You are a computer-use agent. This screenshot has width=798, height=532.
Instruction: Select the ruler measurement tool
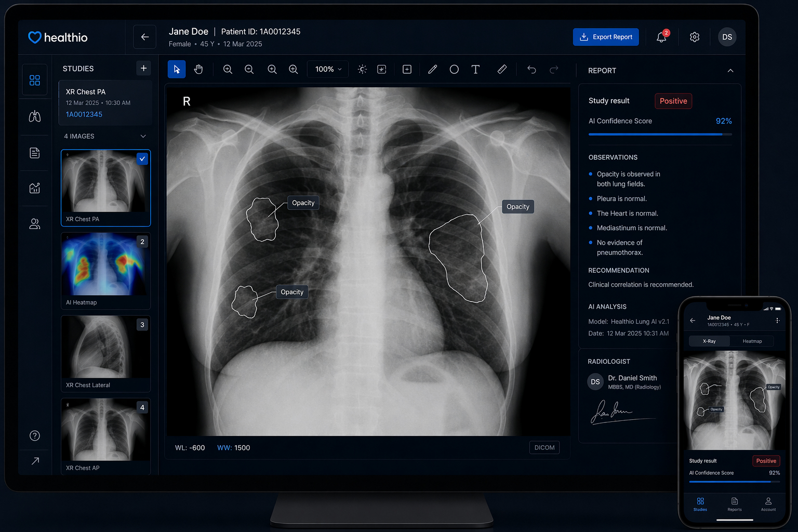tap(502, 69)
